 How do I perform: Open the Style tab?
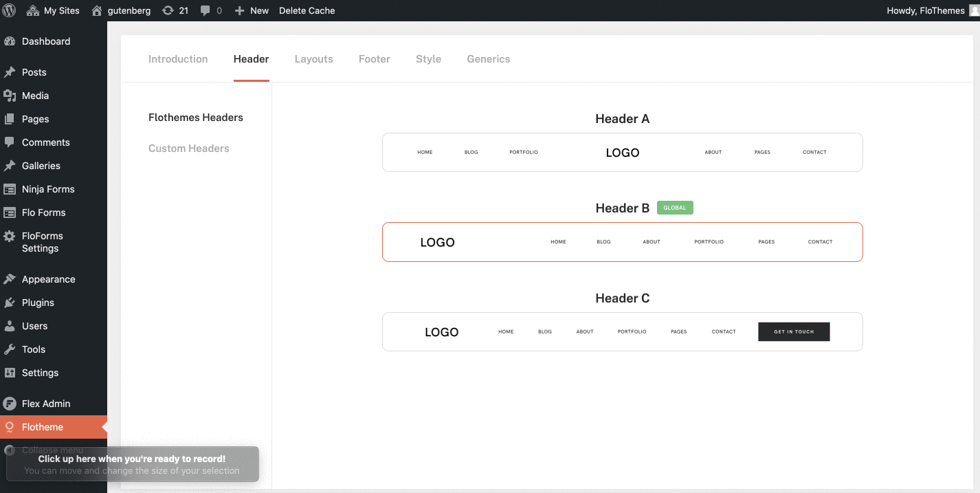(x=429, y=59)
